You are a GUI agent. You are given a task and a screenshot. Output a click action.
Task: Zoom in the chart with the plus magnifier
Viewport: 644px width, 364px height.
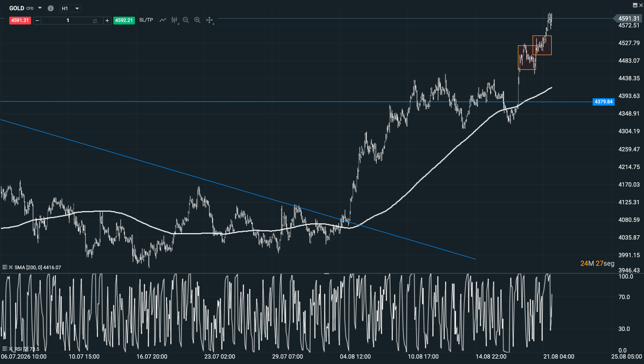197,20
